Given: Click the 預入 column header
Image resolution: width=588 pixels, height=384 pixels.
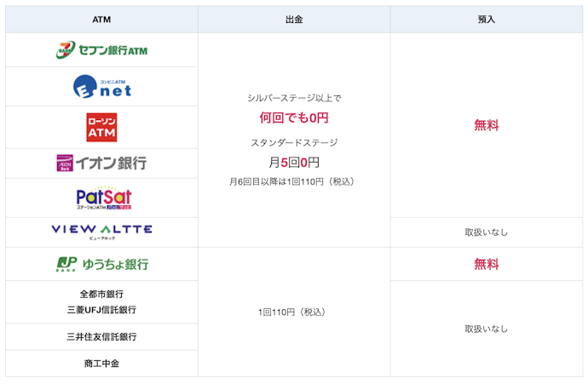Looking at the screenshot, I should (x=487, y=20).
